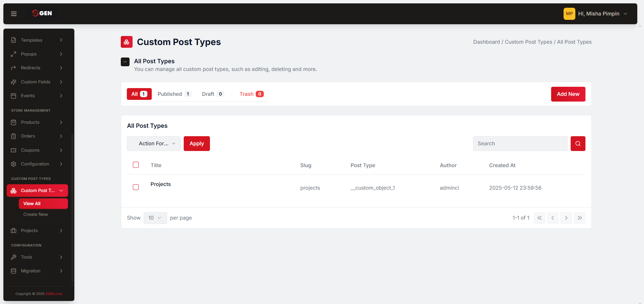Image resolution: width=644 pixels, height=304 pixels.
Task: Open View All in sidebar submenu
Action: pyautogui.click(x=43, y=204)
